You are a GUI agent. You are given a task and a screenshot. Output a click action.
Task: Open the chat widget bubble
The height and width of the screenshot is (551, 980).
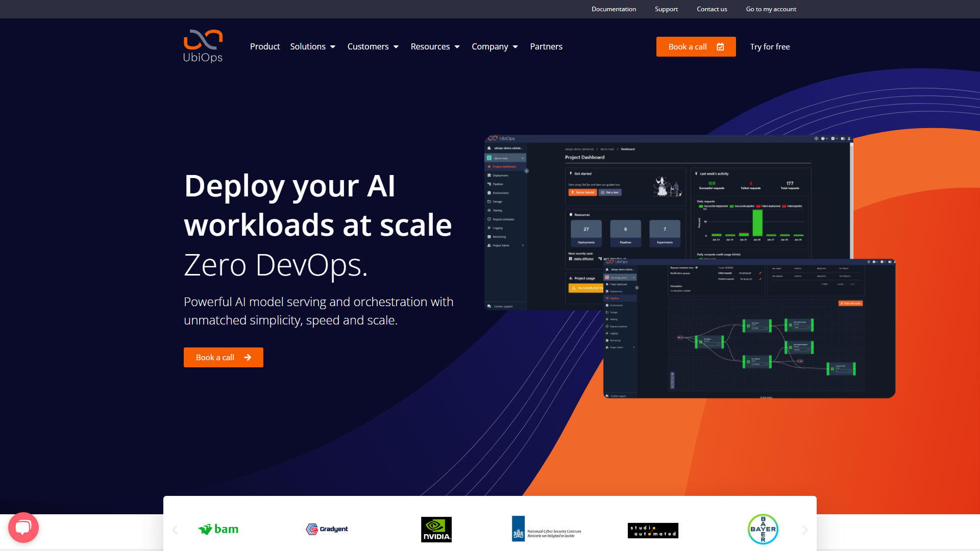23,527
